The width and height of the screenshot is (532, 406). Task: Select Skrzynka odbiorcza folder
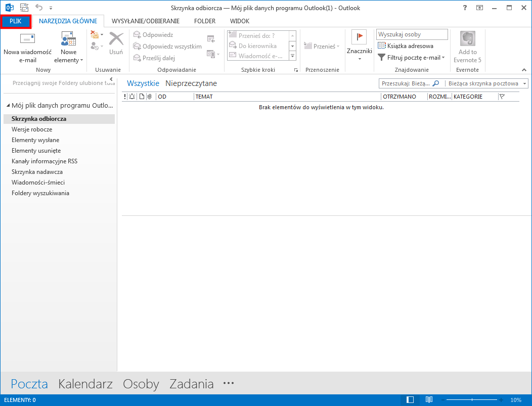59,119
